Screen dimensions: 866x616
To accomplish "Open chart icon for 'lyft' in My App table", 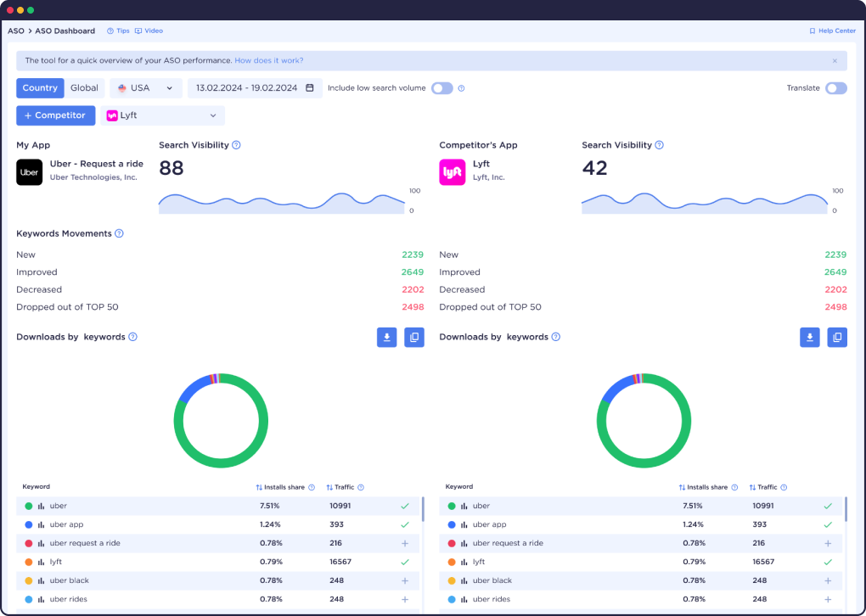I will [42, 562].
